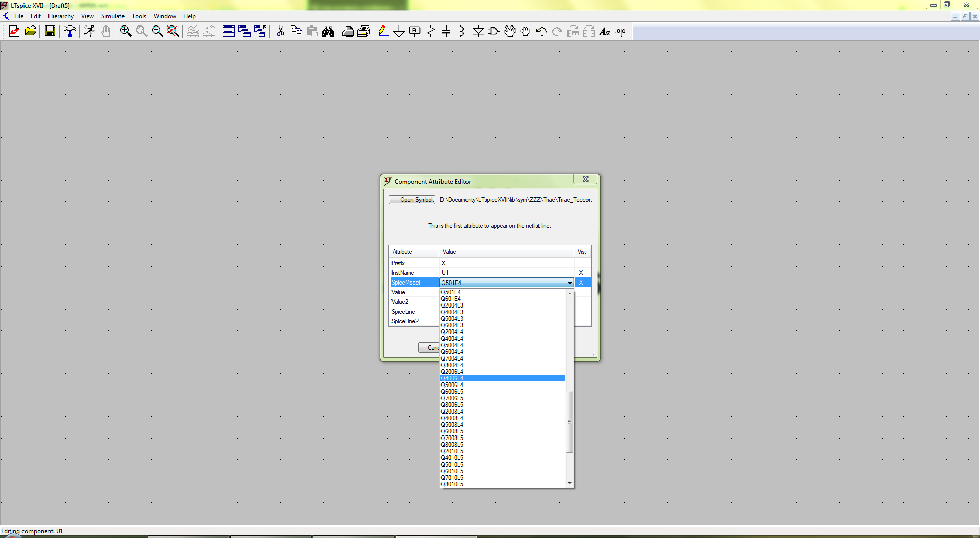
Task: Click the Cancel button in dialog
Action: click(429, 348)
